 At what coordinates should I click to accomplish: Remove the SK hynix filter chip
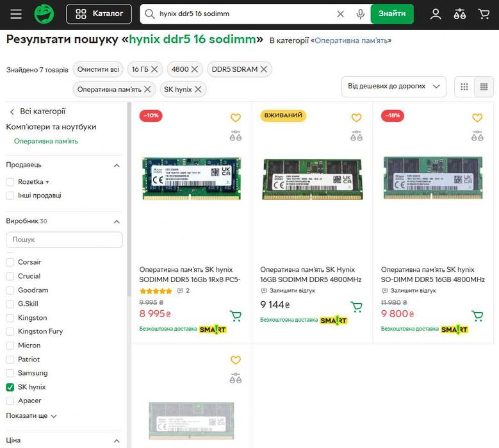tap(198, 89)
